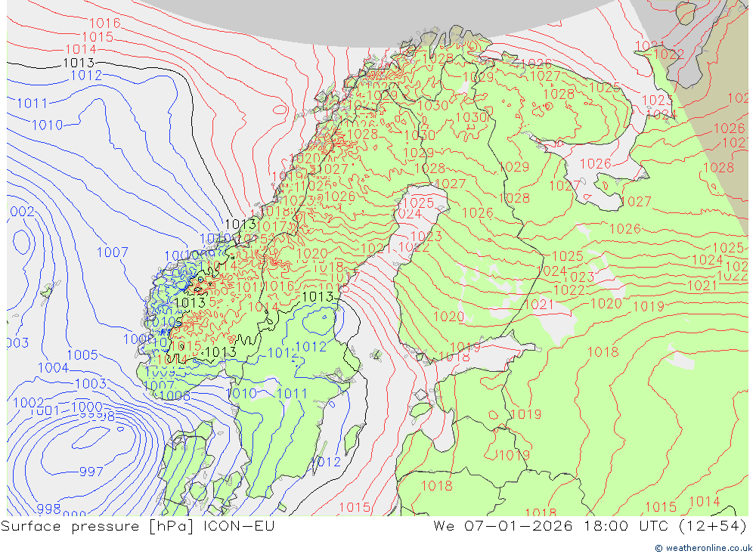Click the blue 1012 label below black 1013
This screenshot has height=554, width=756.
pos(86,76)
